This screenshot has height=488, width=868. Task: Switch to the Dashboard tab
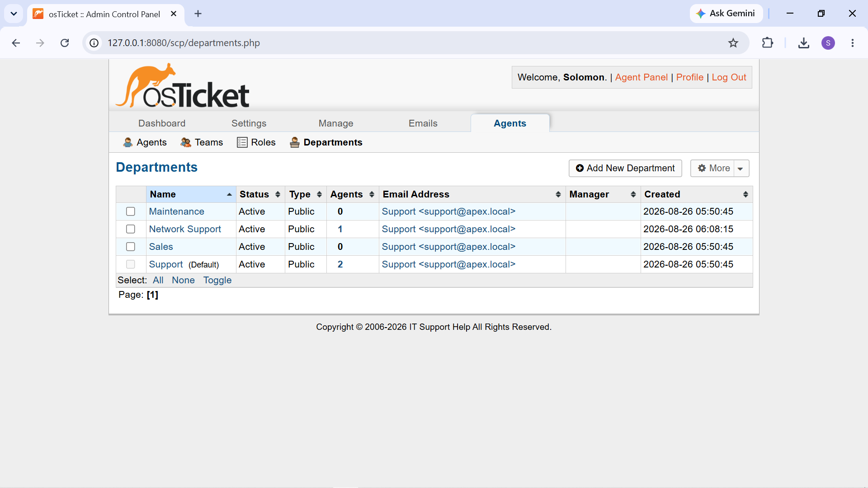click(162, 123)
